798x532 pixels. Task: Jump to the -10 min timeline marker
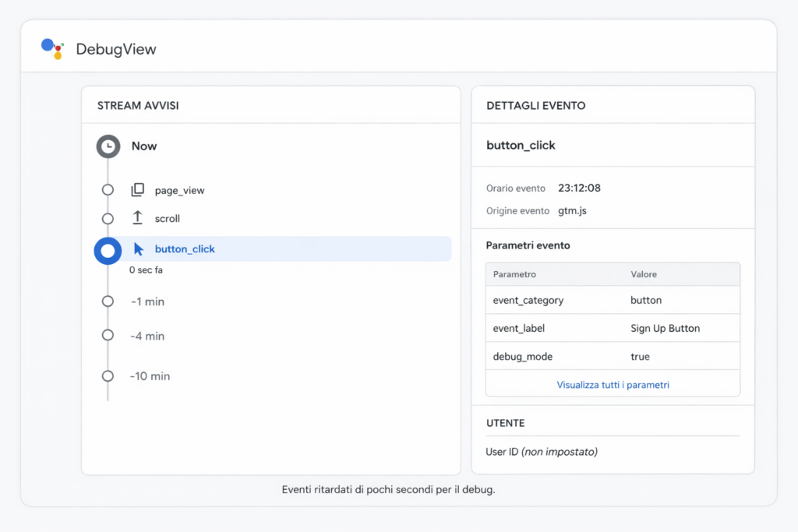tap(108, 376)
